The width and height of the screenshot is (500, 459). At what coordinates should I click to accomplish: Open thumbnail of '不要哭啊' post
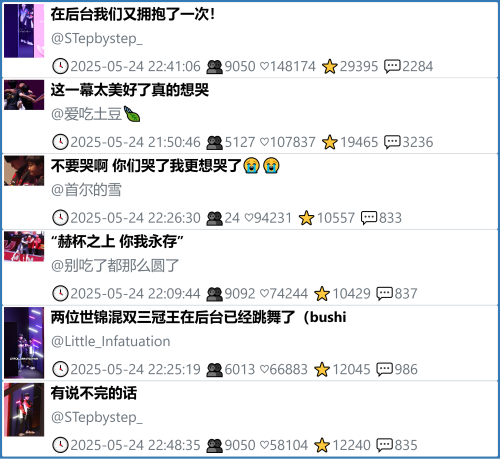[x=24, y=170]
